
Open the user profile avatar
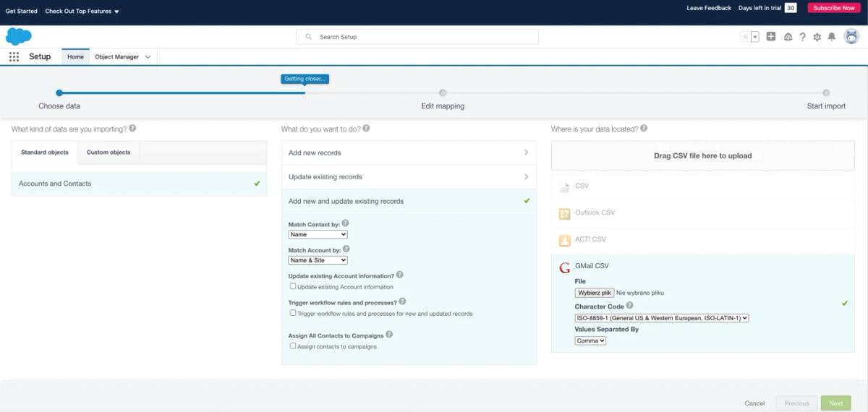[851, 37]
